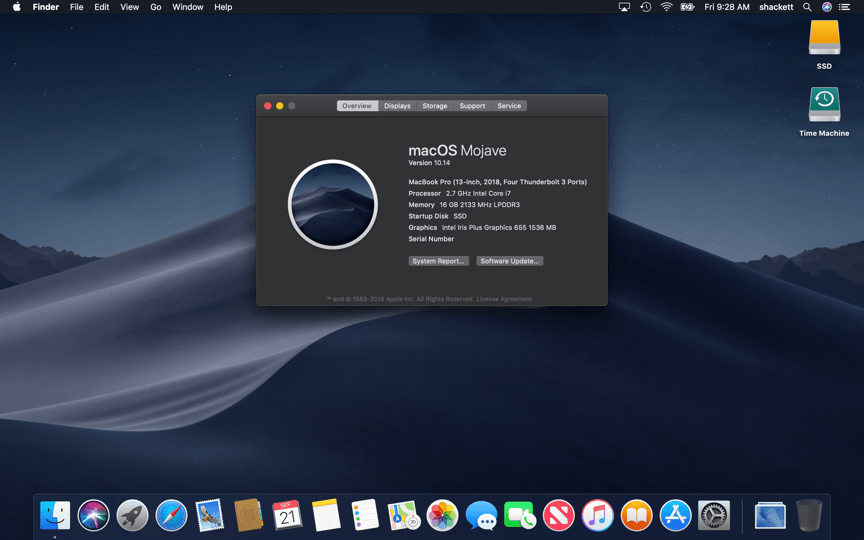Open Launchpad rocket icon
The height and width of the screenshot is (540, 864).
coord(132,515)
